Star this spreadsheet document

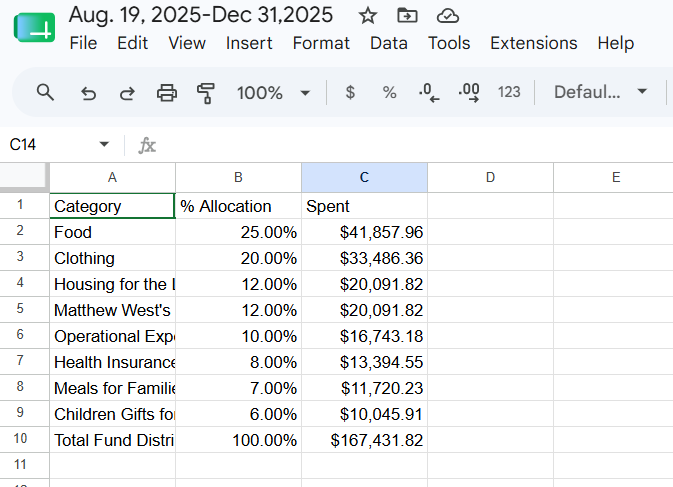(368, 16)
